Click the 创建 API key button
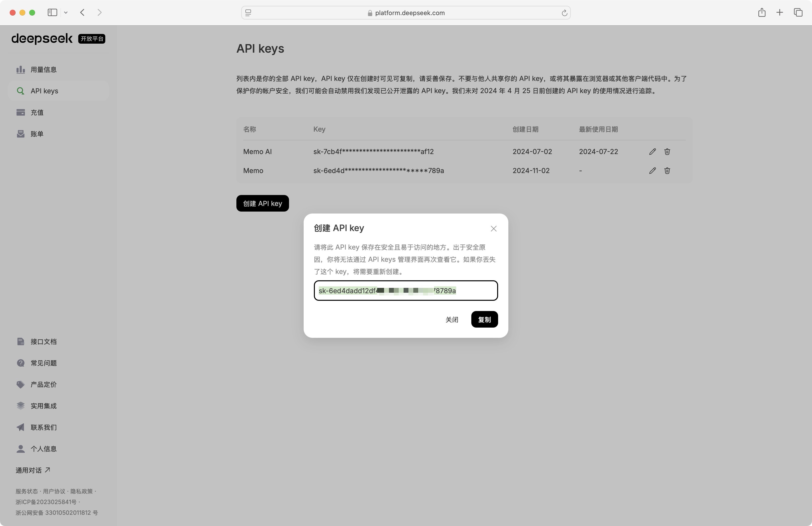This screenshot has height=526, width=812. 262,204
